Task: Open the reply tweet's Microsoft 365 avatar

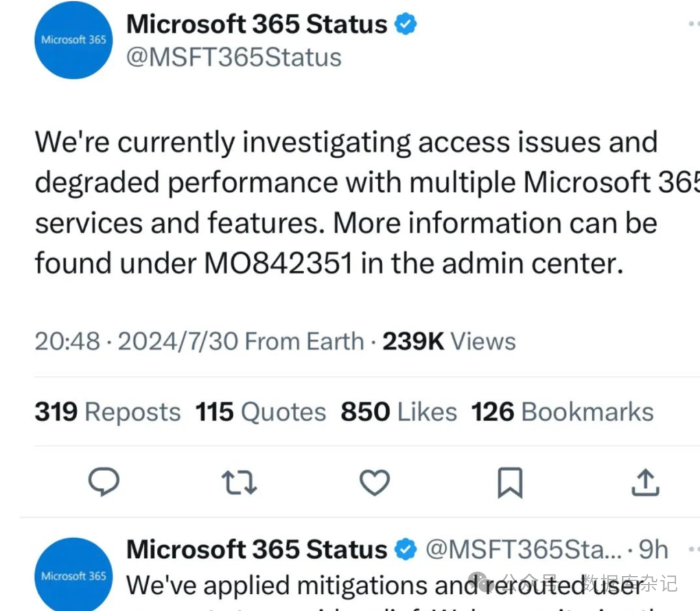Action: pyautogui.click(x=73, y=574)
